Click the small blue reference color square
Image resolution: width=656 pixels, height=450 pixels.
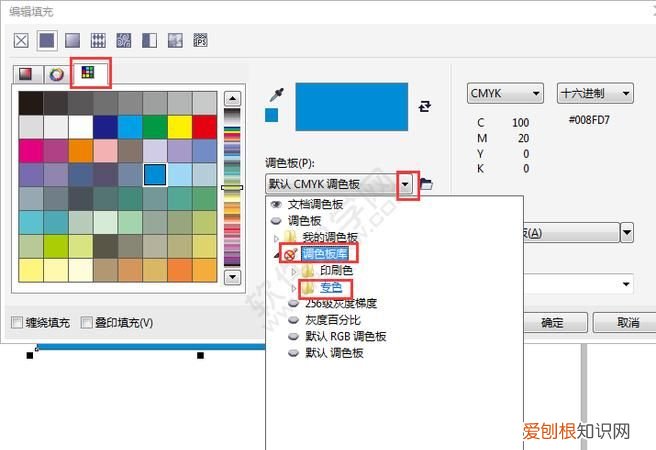click(272, 115)
